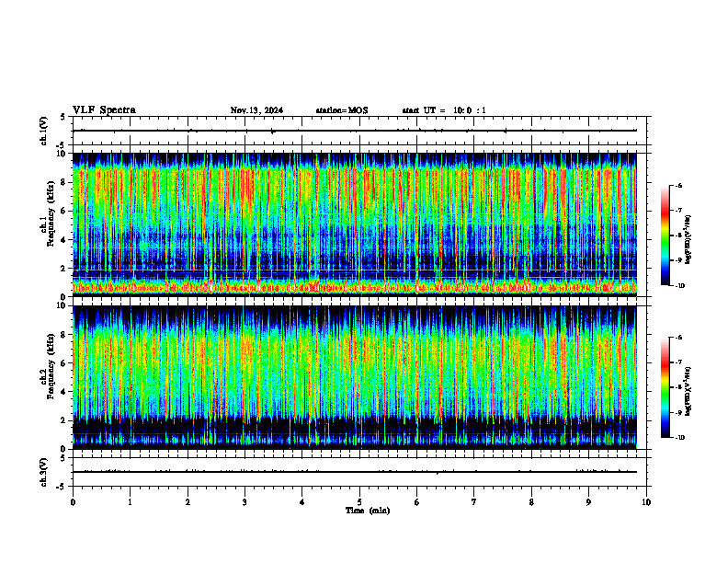Click the ch.2 spectrogram color scale bar
This screenshot has height=563, width=728.
click(665, 387)
